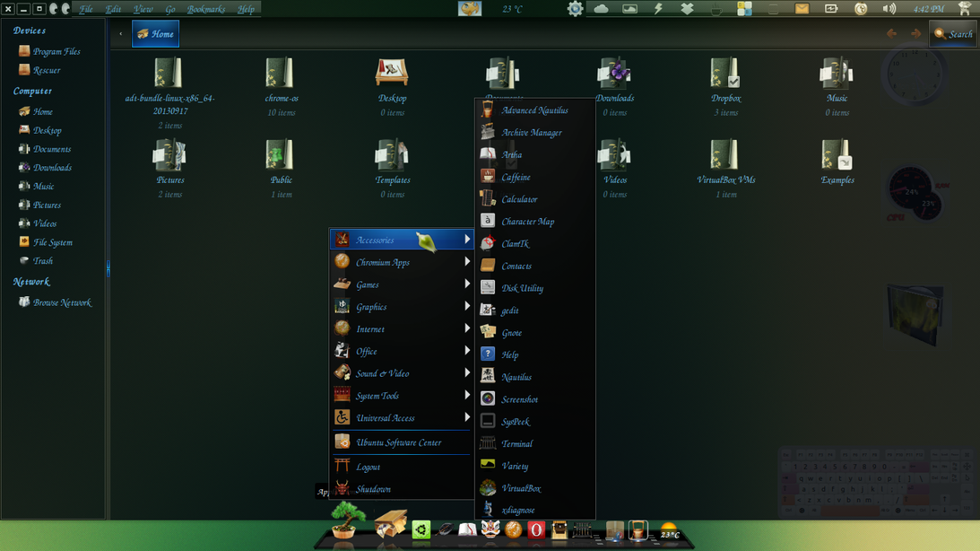
Task: Click the Search button in file manager
Action: click(952, 34)
